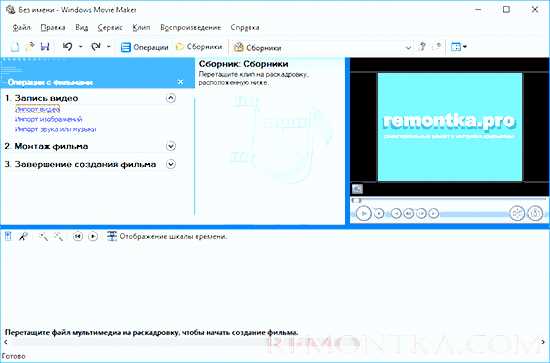This screenshot has height=363, width=550.
Task: Click the Импорт изображений link
Action: (48, 119)
